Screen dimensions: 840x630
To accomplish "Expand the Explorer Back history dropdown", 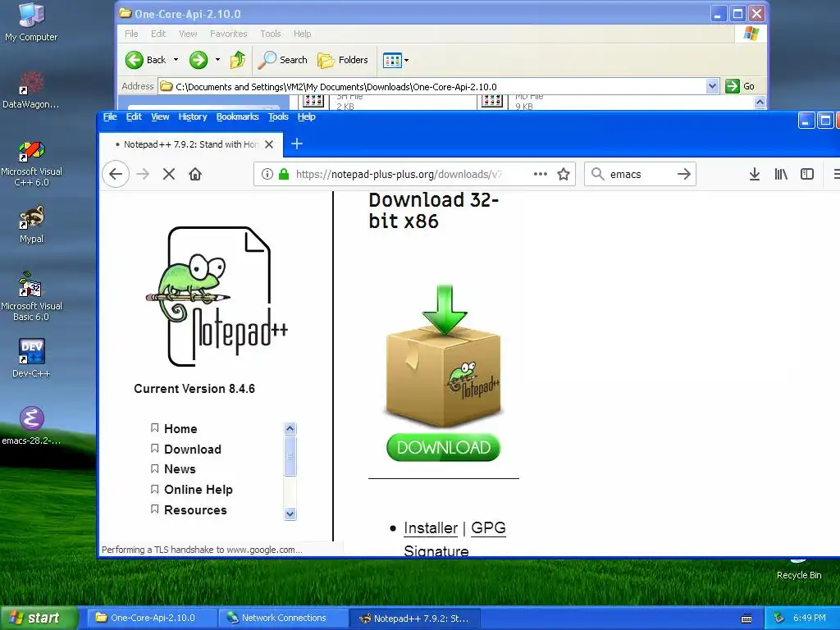I will pyautogui.click(x=176, y=60).
